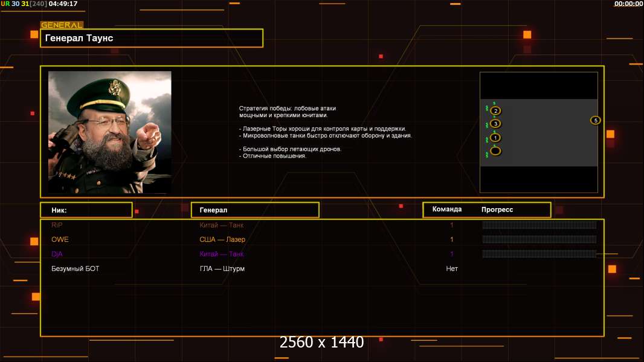This screenshot has width=644, height=362.
Task: Click the GENERAL label tag
Action: tap(62, 25)
